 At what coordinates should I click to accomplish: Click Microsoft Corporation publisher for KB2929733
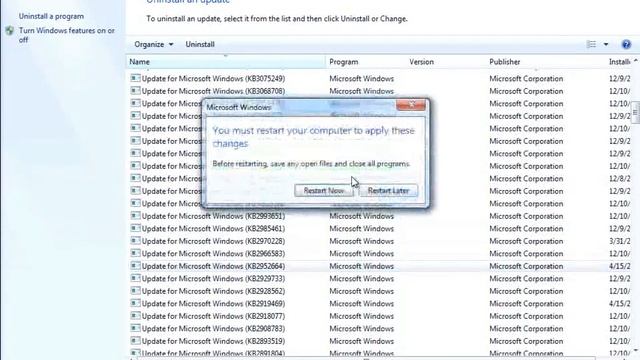526,279
